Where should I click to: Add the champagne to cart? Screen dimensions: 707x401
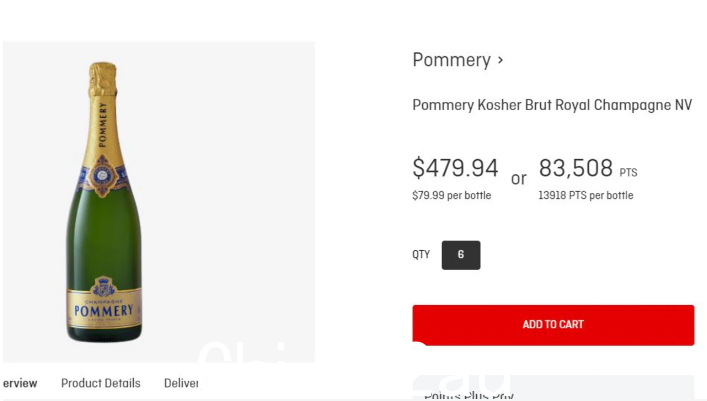553,325
